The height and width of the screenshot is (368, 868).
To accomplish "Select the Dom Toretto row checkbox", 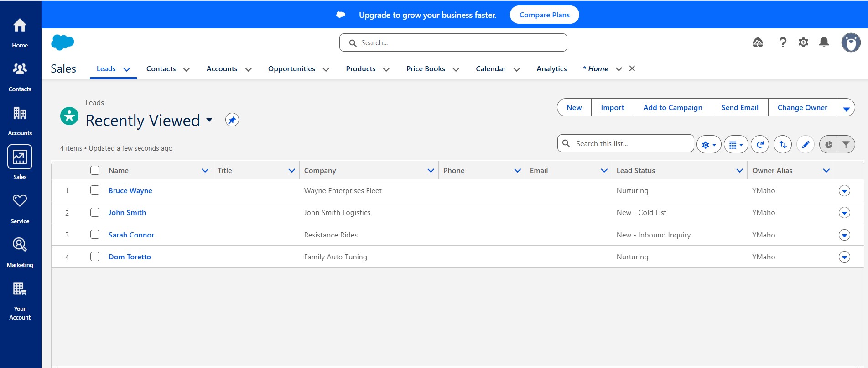I will (95, 257).
